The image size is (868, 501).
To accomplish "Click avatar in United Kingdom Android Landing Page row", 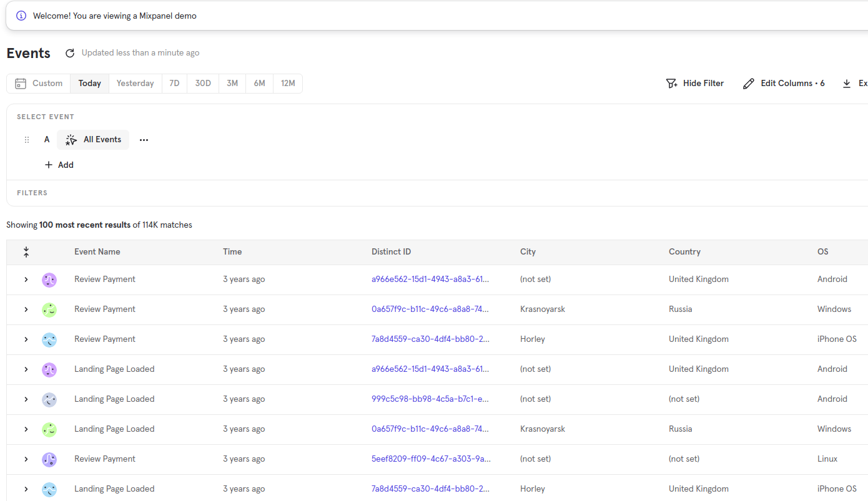I will [x=49, y=369].
